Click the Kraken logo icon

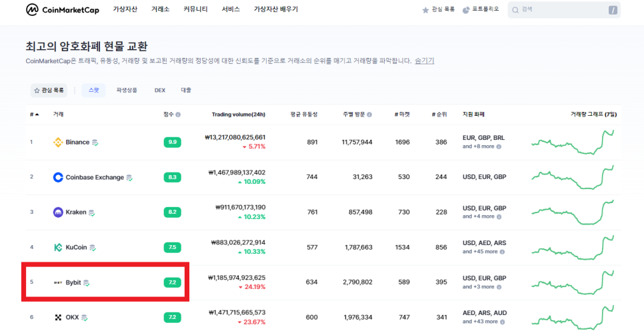pos(58,212)
